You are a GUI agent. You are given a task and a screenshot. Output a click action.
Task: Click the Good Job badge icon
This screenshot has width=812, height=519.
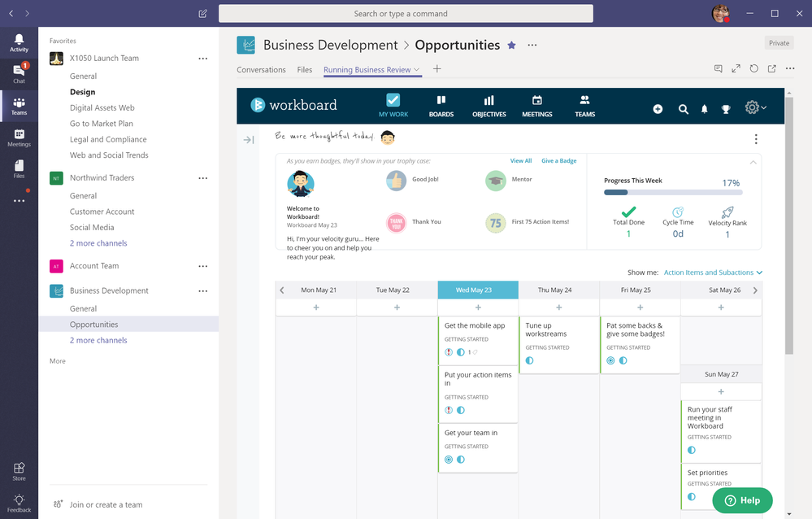tap(396, 181)
